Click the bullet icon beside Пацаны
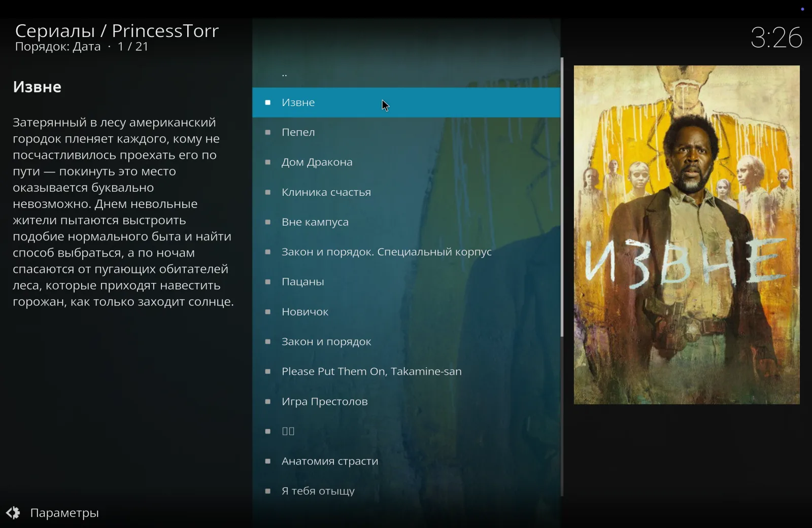Viewport: 812px width, 528px height. pos(268,282)
